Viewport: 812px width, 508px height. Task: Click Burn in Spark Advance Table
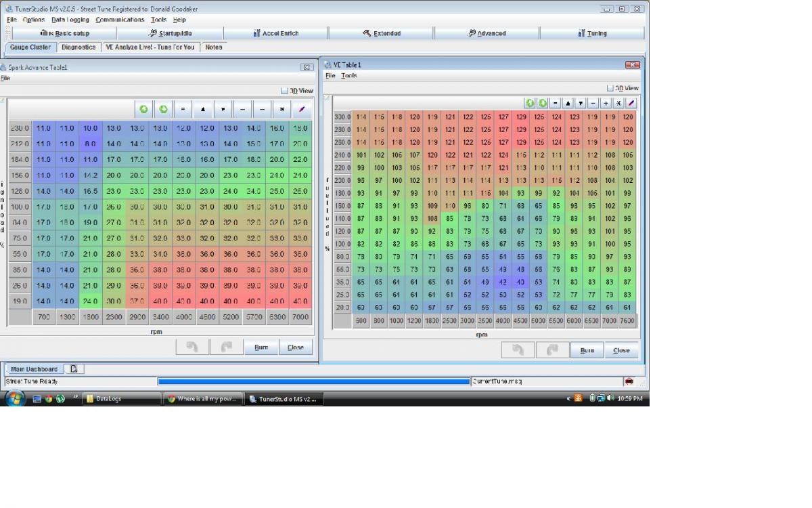[261, 347]
